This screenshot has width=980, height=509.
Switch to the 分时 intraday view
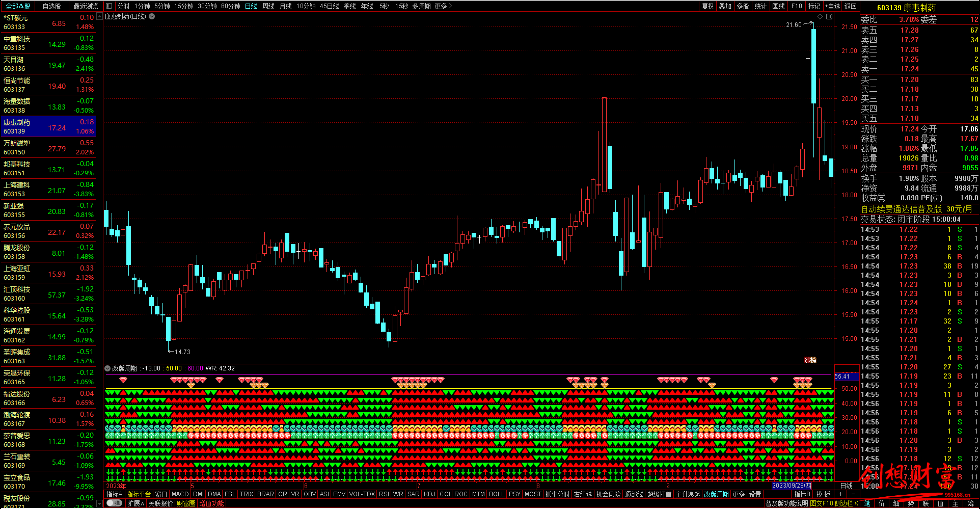pyautogui.click(x=124, y=6)
